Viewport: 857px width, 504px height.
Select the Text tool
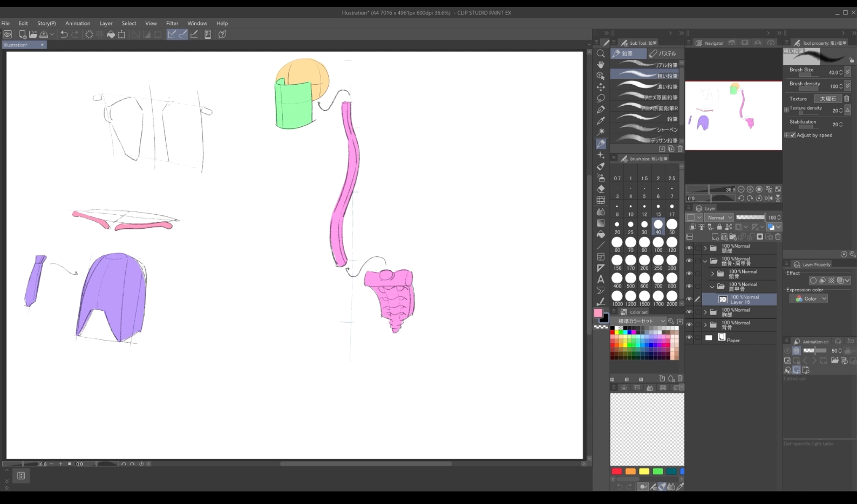pos(601,279)
